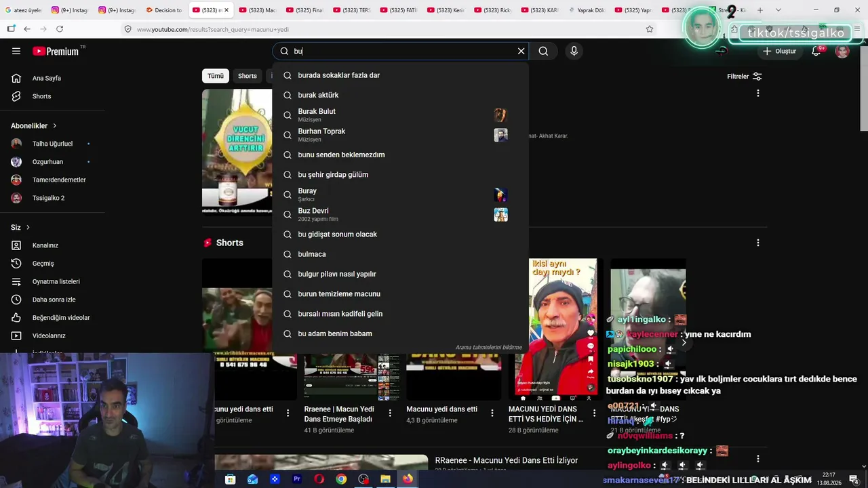Go back with the browser back arrow
The width and height of the screenshot is (868, 488).
[x=27, y=29]
